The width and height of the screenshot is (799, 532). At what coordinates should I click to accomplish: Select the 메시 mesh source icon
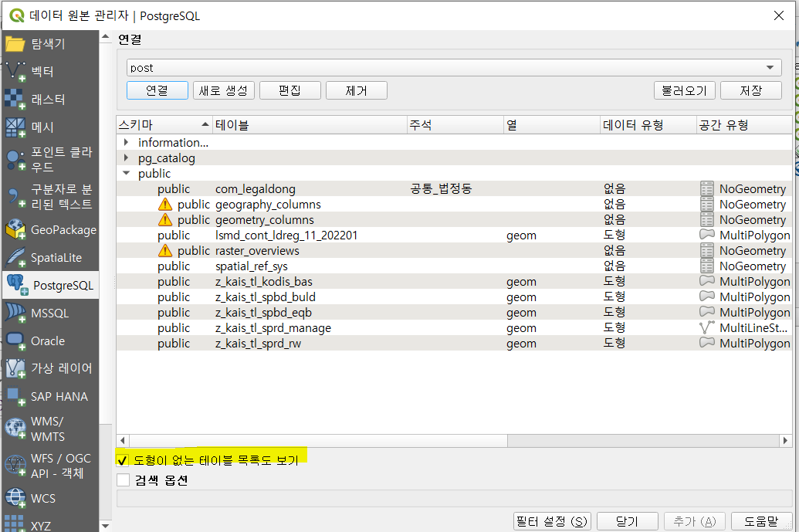(15, 127)
